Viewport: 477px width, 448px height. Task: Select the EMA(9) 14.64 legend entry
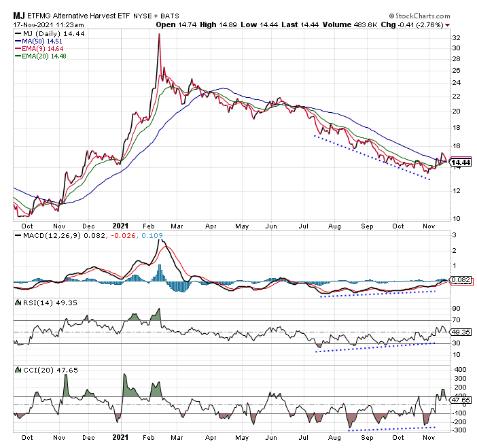coord(39,49)
